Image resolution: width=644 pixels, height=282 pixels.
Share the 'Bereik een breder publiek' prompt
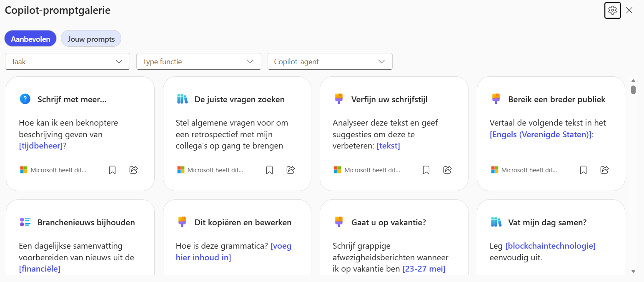[604, 170]
